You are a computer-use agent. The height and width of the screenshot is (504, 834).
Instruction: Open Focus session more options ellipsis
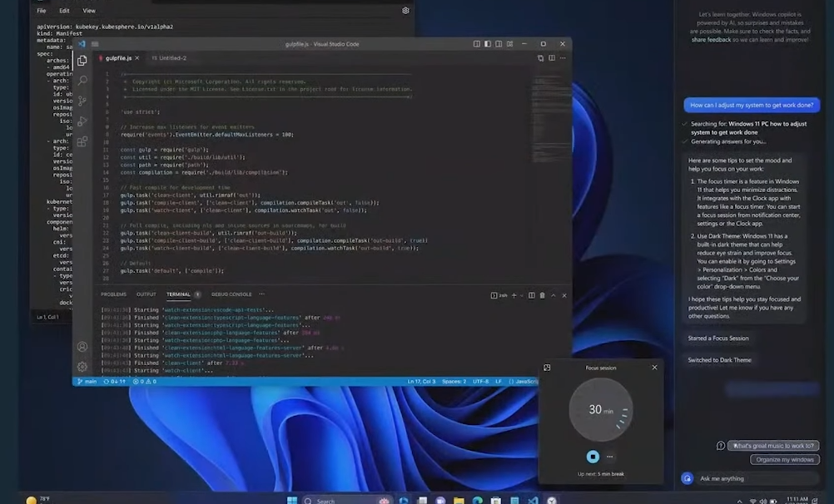609,457
